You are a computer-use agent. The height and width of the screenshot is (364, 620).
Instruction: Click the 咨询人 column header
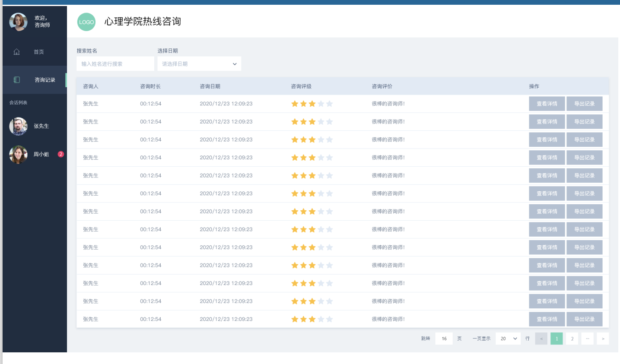pyautogui.click(x=91, y=86)
